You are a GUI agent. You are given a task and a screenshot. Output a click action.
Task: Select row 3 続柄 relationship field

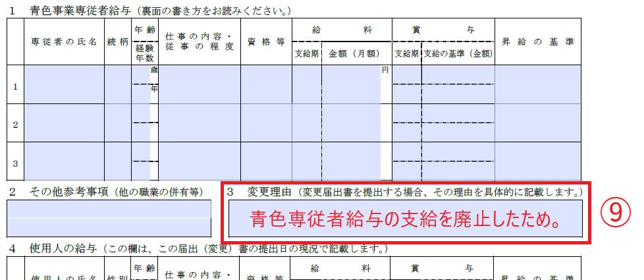point(118,161)
